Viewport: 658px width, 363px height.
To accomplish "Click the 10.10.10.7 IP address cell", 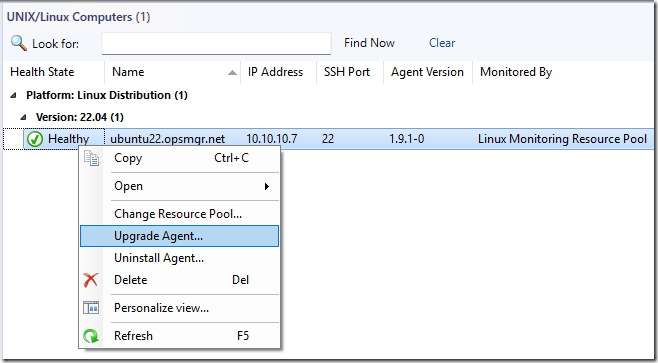I will (x=272, y=139).
